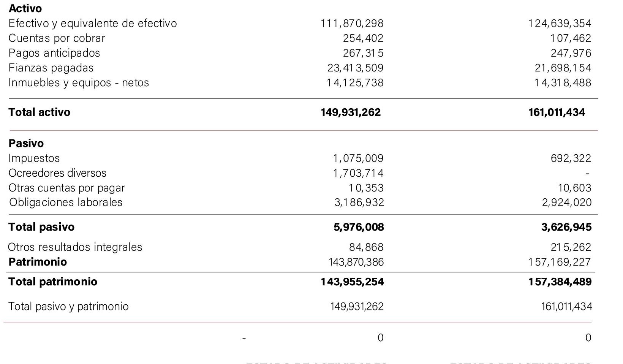Select the "Otras cuentas por pagar" amount 10,603
The width and height of the screenshot is (623, 364).
[x=574, y=188]
